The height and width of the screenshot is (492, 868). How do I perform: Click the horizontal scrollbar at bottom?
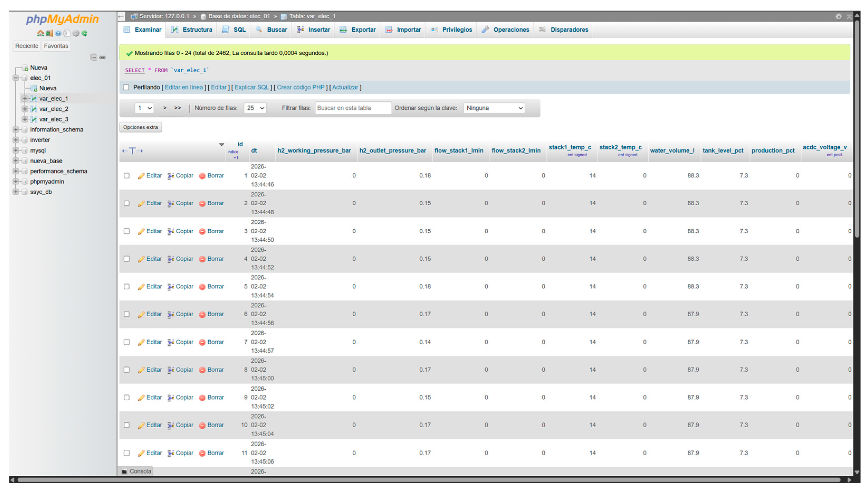(x=429, y=480)
